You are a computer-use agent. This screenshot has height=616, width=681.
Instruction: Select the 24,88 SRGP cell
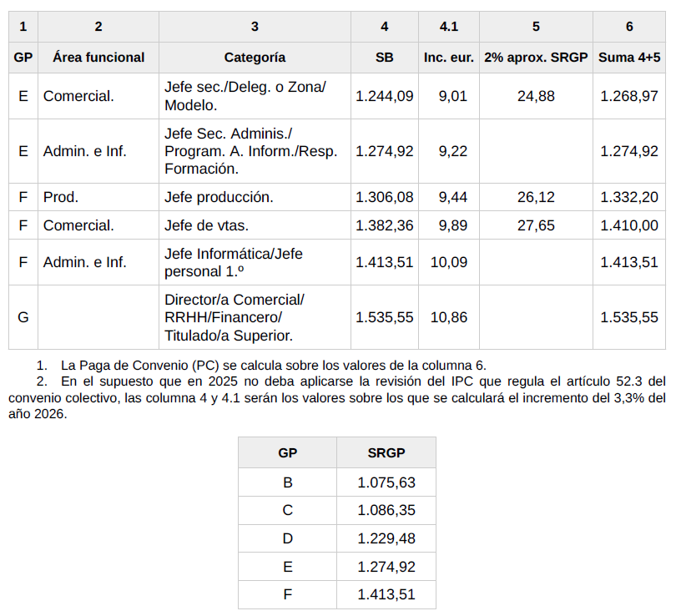click(x=536, y=96)
